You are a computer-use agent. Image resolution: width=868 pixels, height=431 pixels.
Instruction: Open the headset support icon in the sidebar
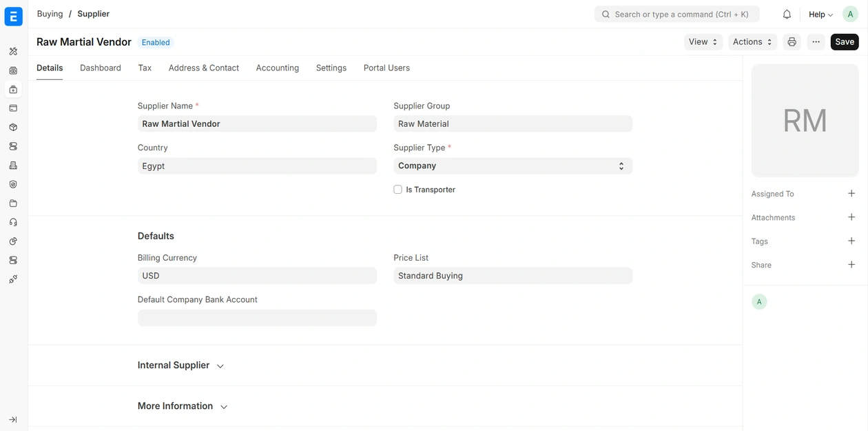pyautogui.click(x=13, y=222)
